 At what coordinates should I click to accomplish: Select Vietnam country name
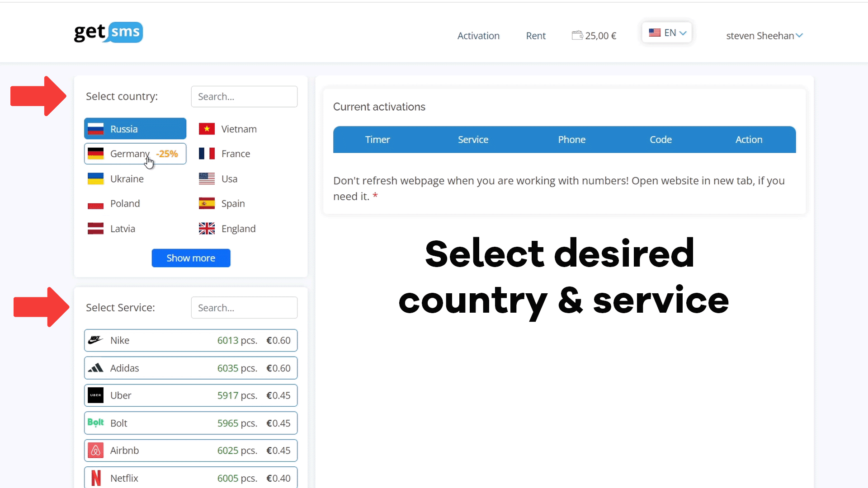pos(239,129)
